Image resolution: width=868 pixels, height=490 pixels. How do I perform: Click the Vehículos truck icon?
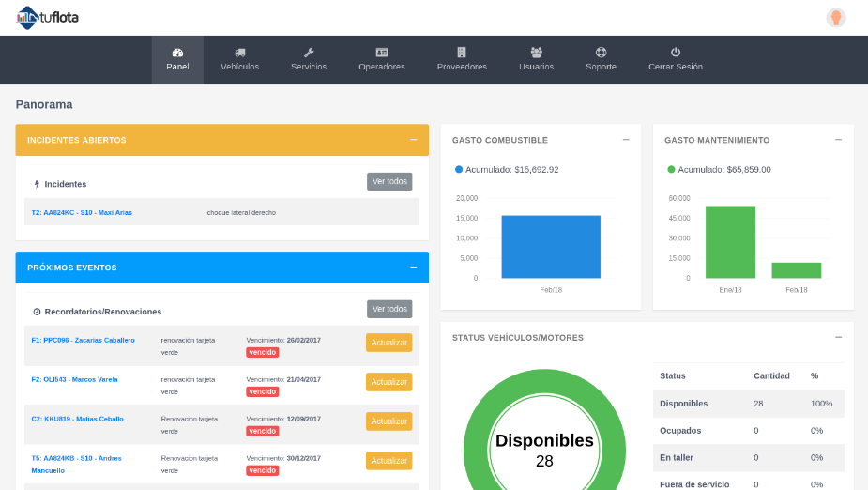tap(239, 53)
